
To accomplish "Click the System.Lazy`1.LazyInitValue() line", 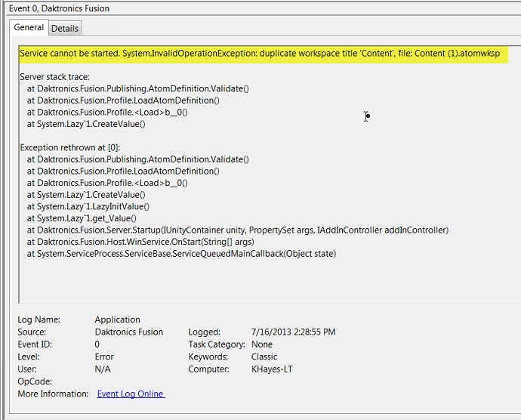I will click(x=88, y=206).
